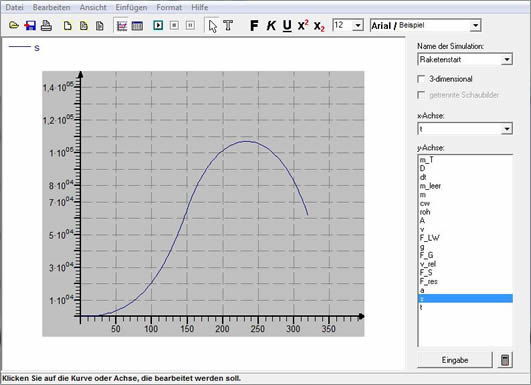The height and width of the screenshot is (385, 531).
Task: Toggle bold F formatting
Action: pos(254,25)
